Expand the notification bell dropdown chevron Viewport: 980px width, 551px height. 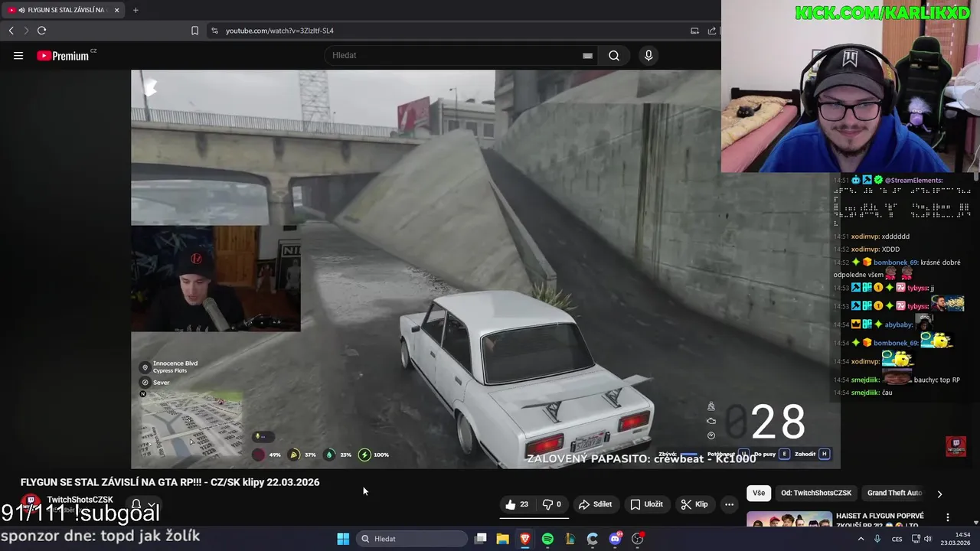[152, 505]
